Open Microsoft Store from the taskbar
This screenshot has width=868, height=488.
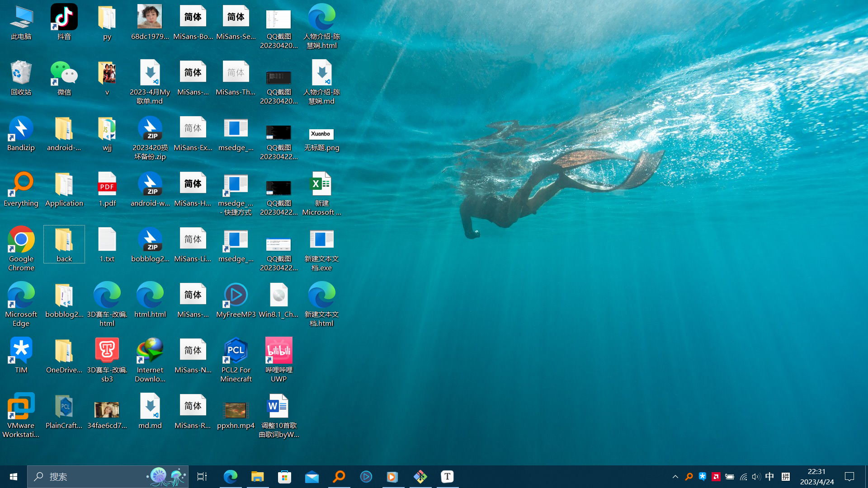(x=285, y=477)
